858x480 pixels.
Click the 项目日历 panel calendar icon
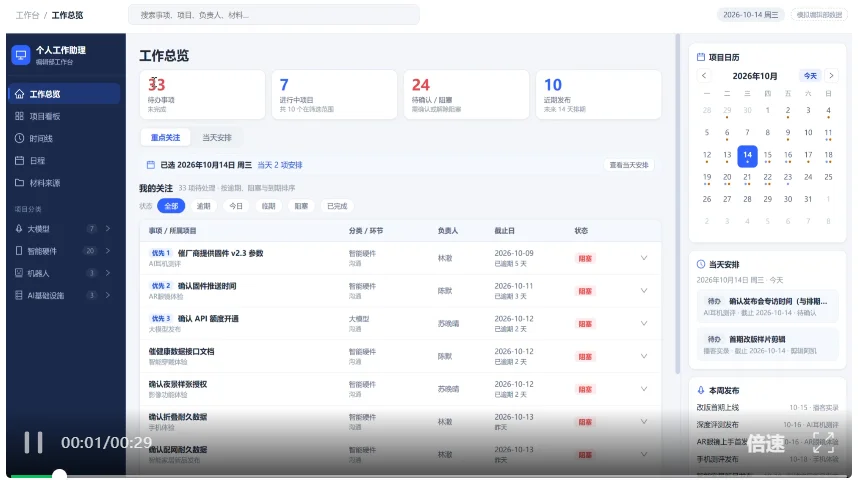(x=700, y=57)
